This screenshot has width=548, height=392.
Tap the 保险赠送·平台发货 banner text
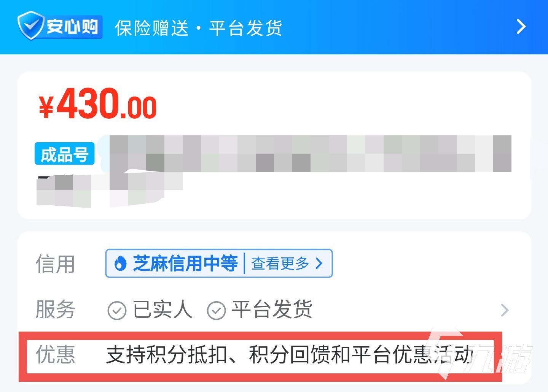click(x=199, y=28)
